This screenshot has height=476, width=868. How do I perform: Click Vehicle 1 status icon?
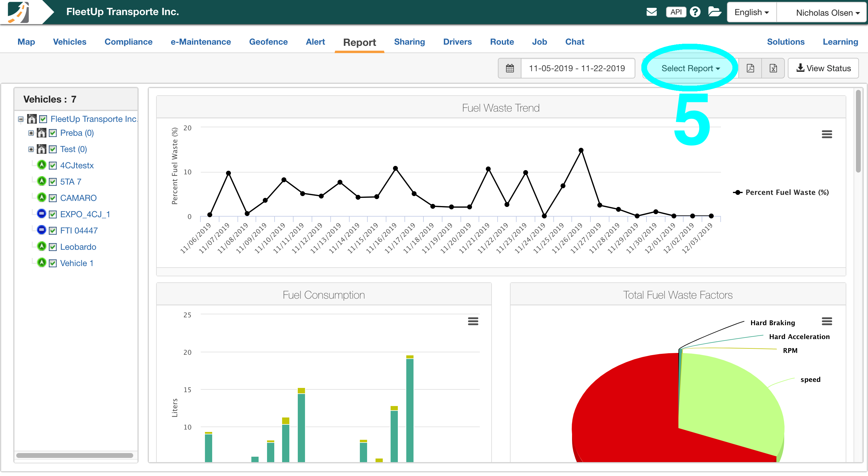(x=42, y=262)
